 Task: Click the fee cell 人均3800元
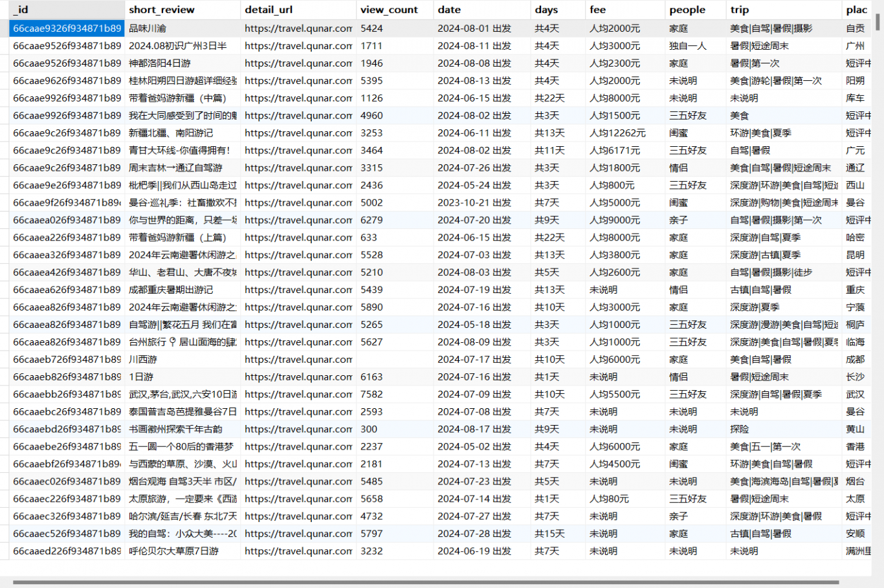(625, 255)
